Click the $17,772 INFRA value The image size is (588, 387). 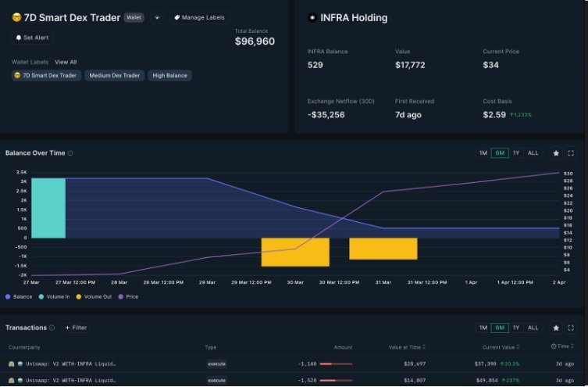click(x=410, y=65)
